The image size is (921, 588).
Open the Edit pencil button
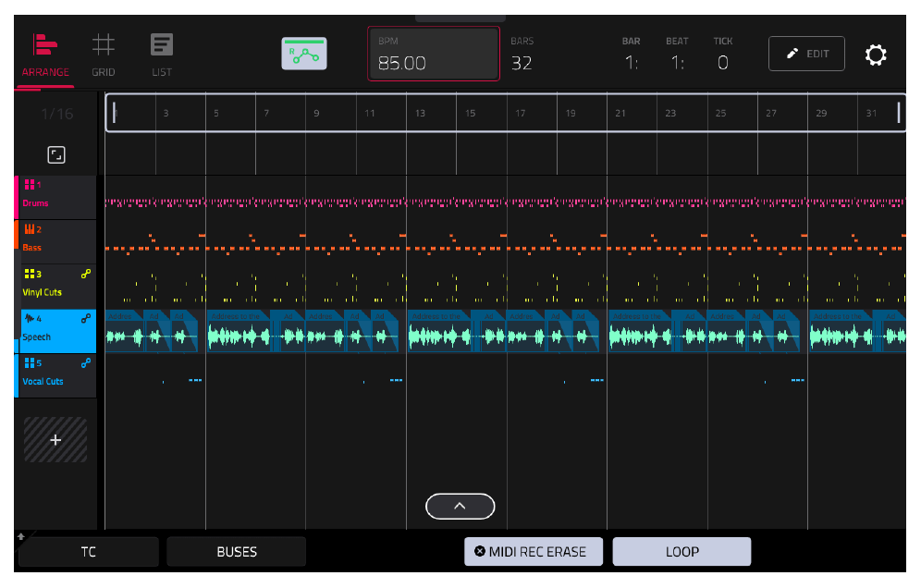pyautogui.click(x=806, y=54)
